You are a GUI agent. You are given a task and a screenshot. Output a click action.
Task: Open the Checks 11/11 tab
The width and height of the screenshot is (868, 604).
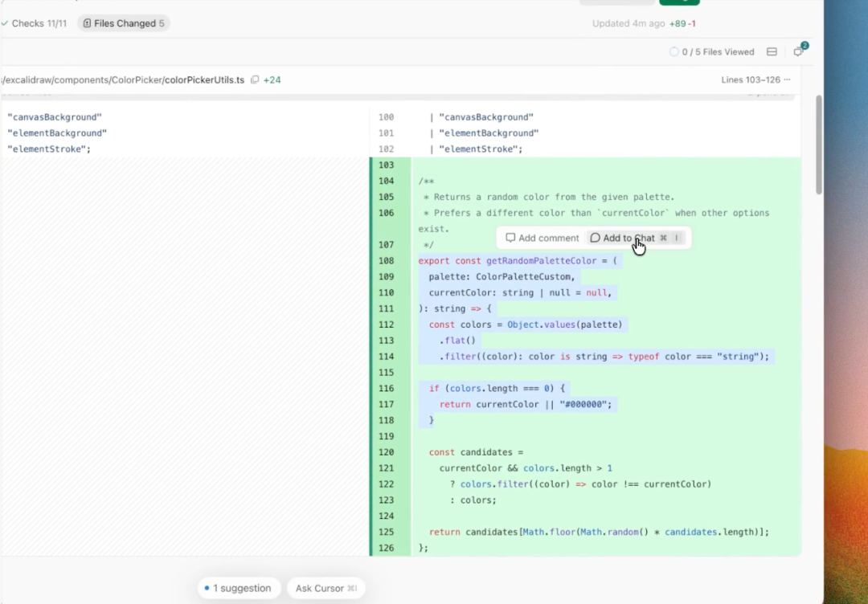[35, 23]
